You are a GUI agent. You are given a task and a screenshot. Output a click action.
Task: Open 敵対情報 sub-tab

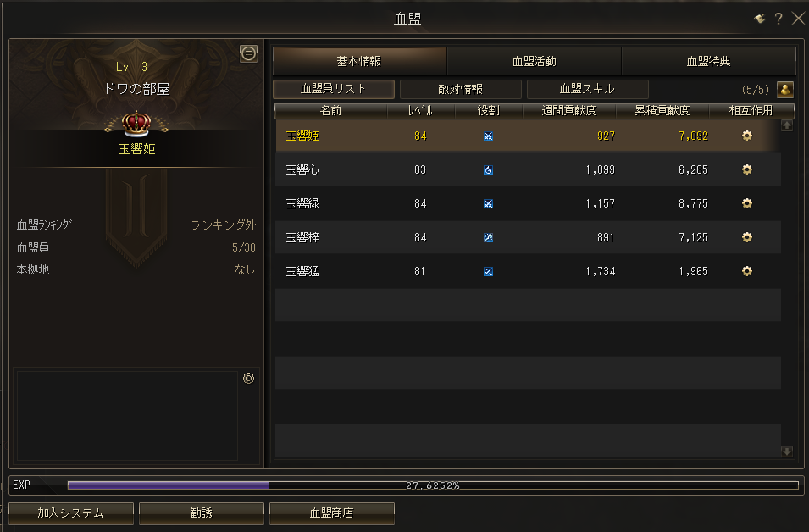(x=460, y=89)
